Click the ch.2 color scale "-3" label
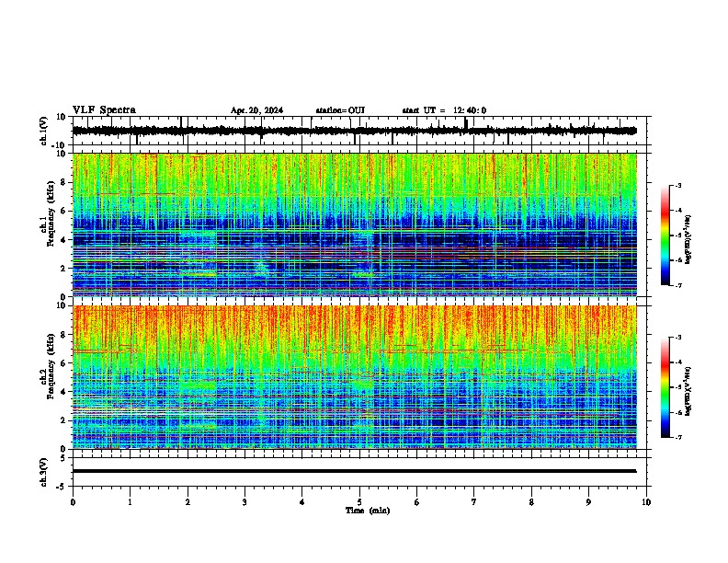Screen dimensions: 728x563 [678, 338]
